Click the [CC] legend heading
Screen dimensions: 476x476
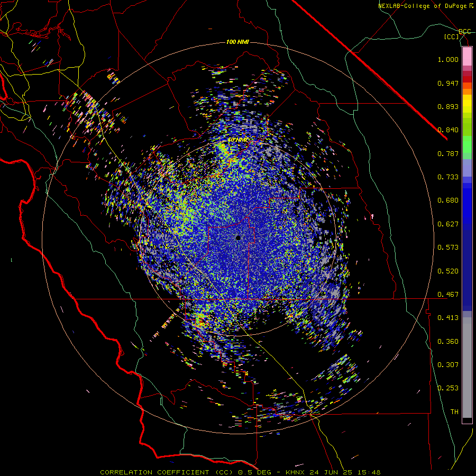click(452, 36)
